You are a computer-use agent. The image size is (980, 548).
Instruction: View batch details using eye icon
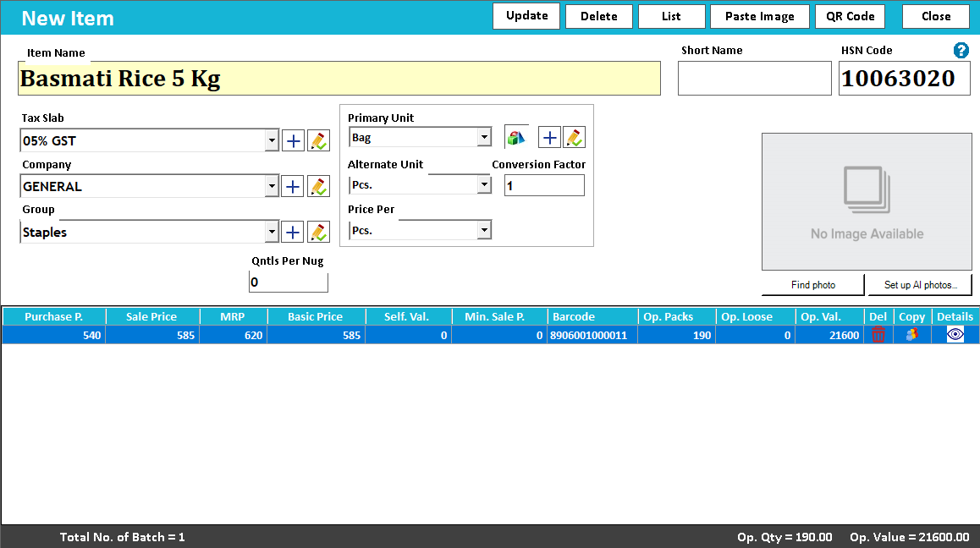(955, 335)
